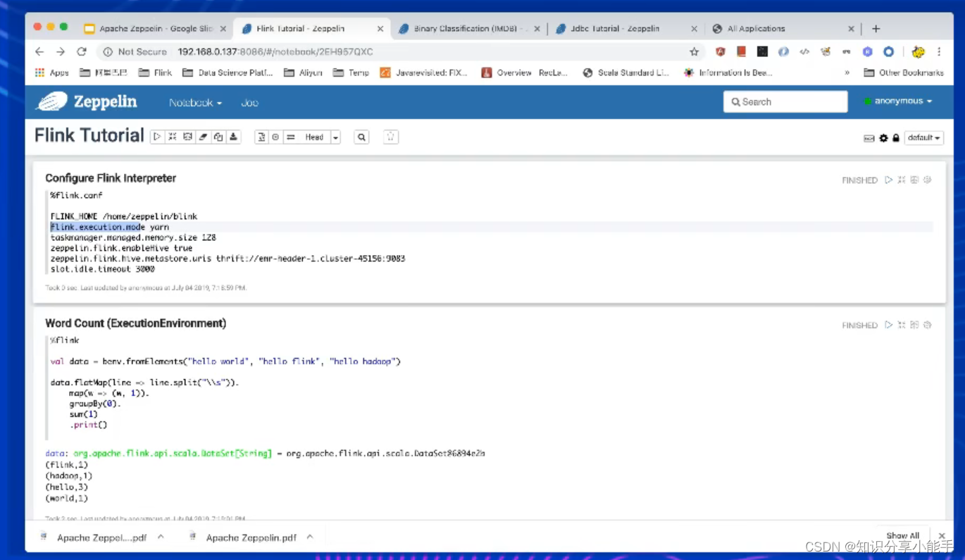Image resolution: width=965 pixels, height=560 pixels.
Task: Open the version control commit icon
Action: 261,137
